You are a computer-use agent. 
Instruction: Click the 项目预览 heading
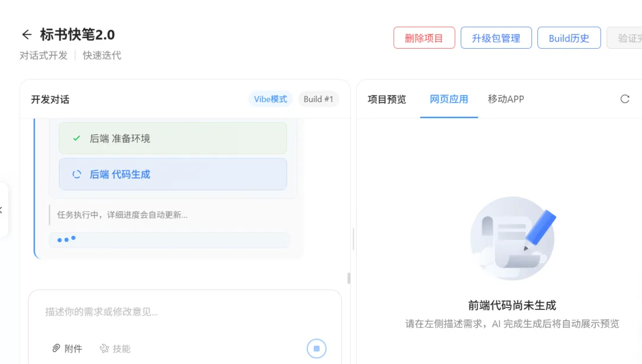[x=386, y=99]
